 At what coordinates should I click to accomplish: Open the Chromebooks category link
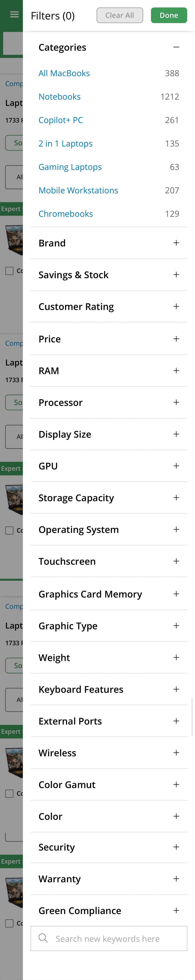[x=65, y=213]
